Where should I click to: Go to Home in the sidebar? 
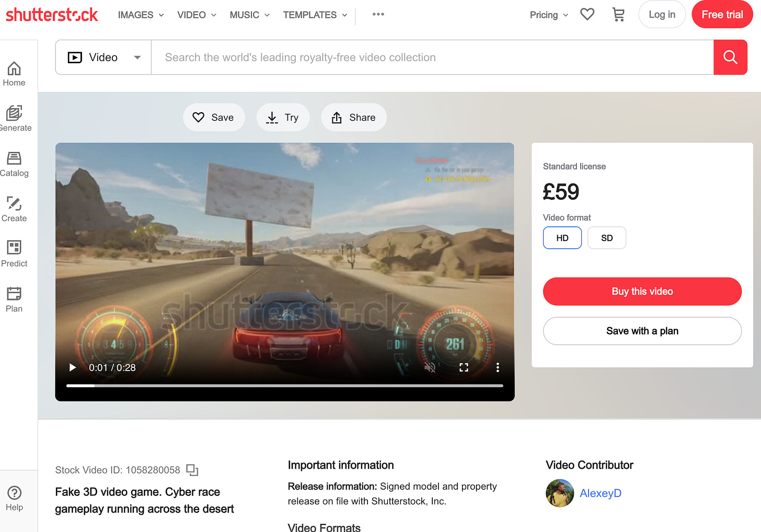tap(14, 74)
